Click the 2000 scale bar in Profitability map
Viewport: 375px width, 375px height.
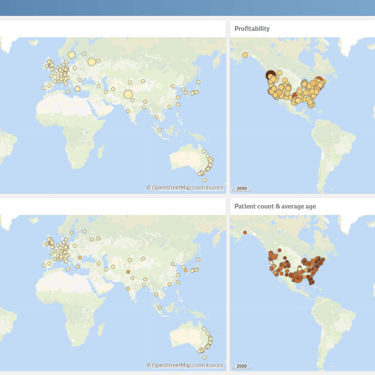[242, 189]
